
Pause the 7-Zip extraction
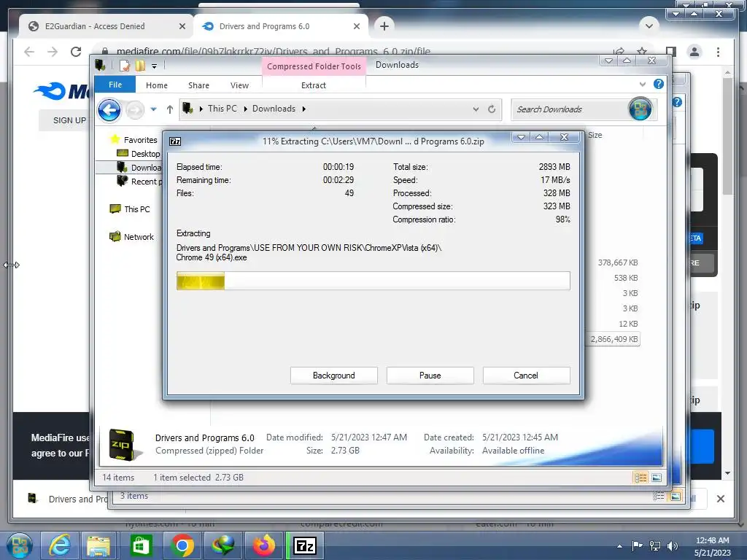(430, 376)
